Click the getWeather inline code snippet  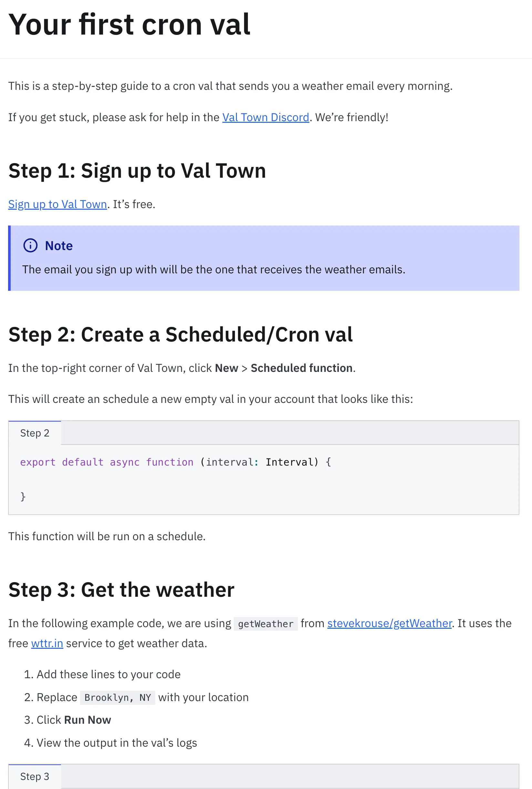coord(266,624)
